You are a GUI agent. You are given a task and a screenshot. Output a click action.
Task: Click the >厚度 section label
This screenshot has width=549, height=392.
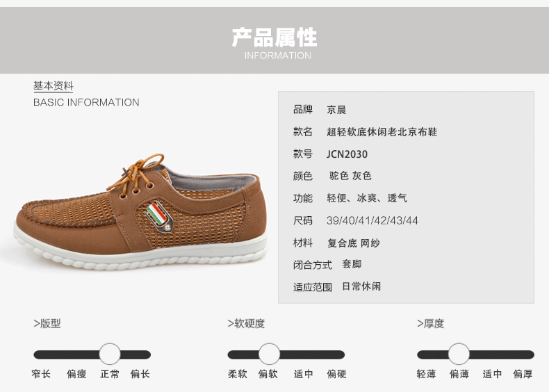coord(430,323)
